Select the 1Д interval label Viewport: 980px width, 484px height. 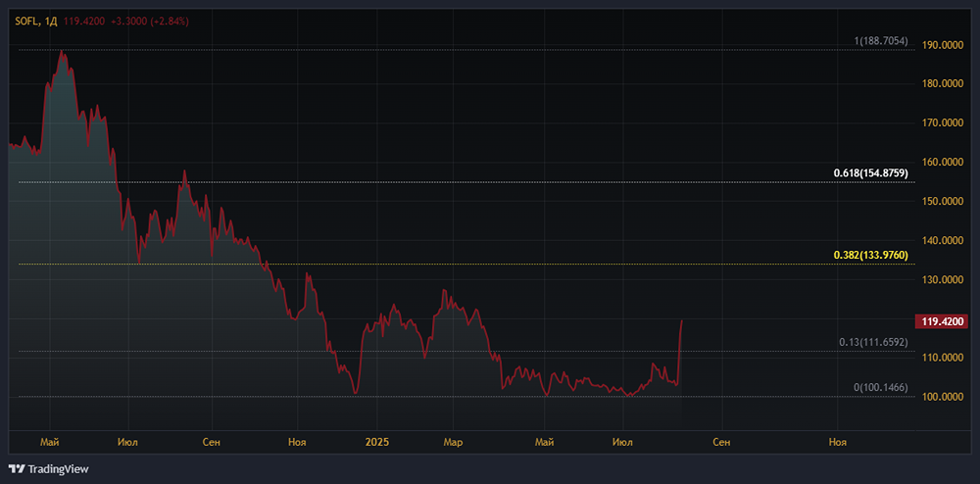(x=53, y=21)
